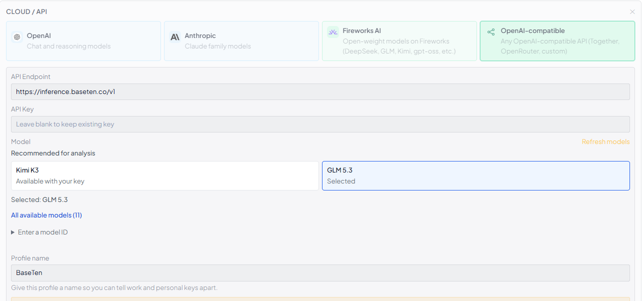Click the 'Selected: GLM 5.3' text
The height and width of the screenshot is (301, 644).
tap(39, 200)
